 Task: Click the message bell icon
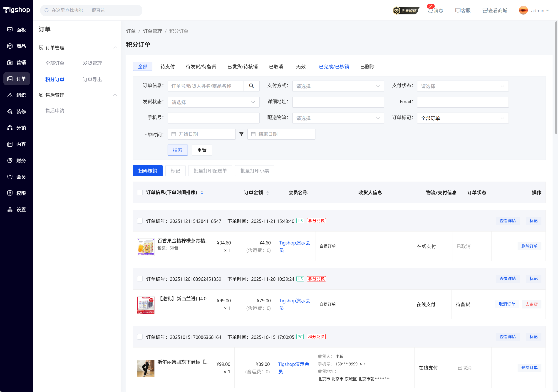point(430,11)
